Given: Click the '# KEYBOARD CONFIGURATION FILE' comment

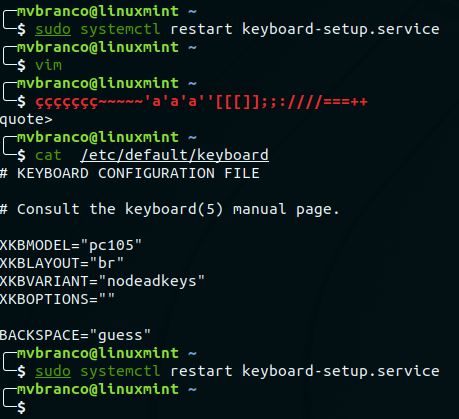Looking at the screenshot, I should tap(130, 173).
